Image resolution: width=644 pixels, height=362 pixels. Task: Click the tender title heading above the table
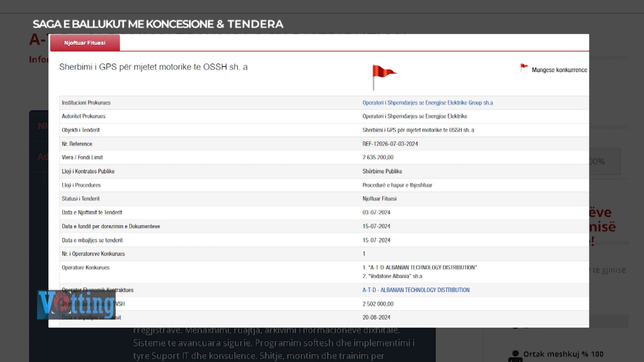coord(153,67)
